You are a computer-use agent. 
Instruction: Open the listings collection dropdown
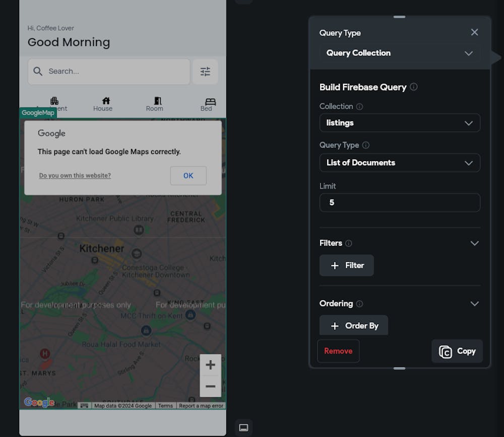400,123
